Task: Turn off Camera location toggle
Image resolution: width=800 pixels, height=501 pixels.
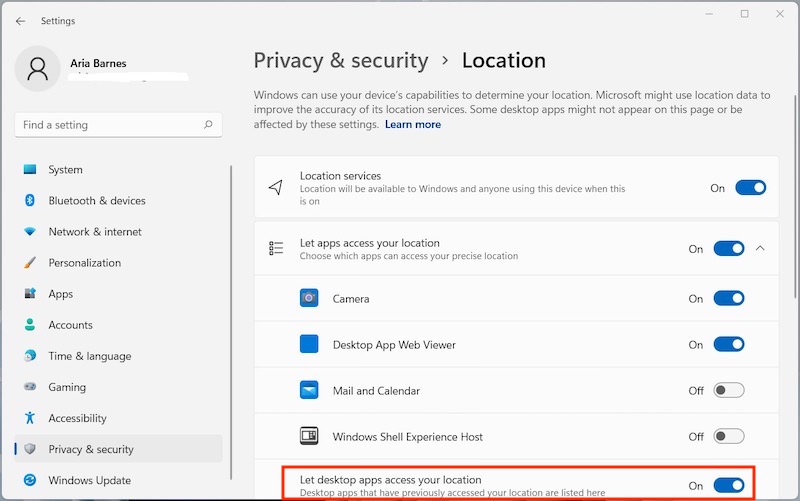Action: coord(729,298)
